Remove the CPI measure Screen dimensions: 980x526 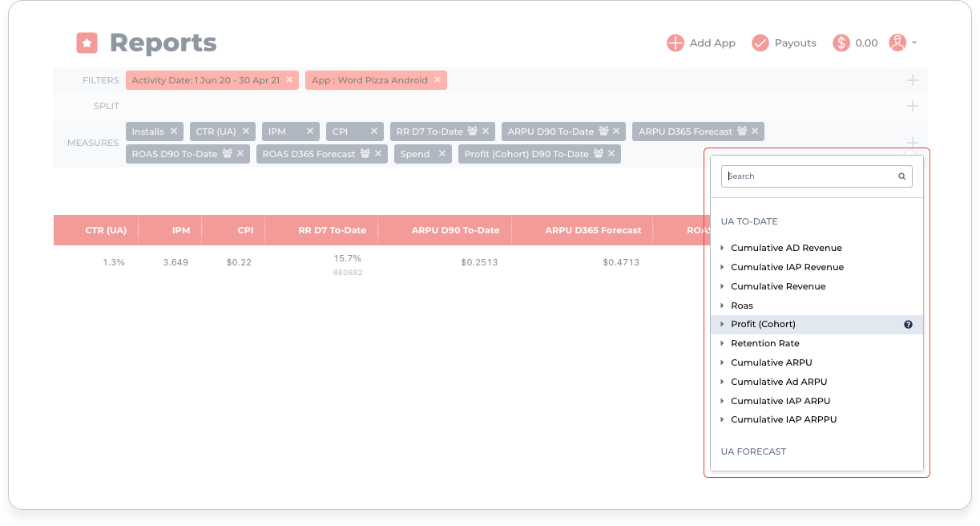(374, 131)
